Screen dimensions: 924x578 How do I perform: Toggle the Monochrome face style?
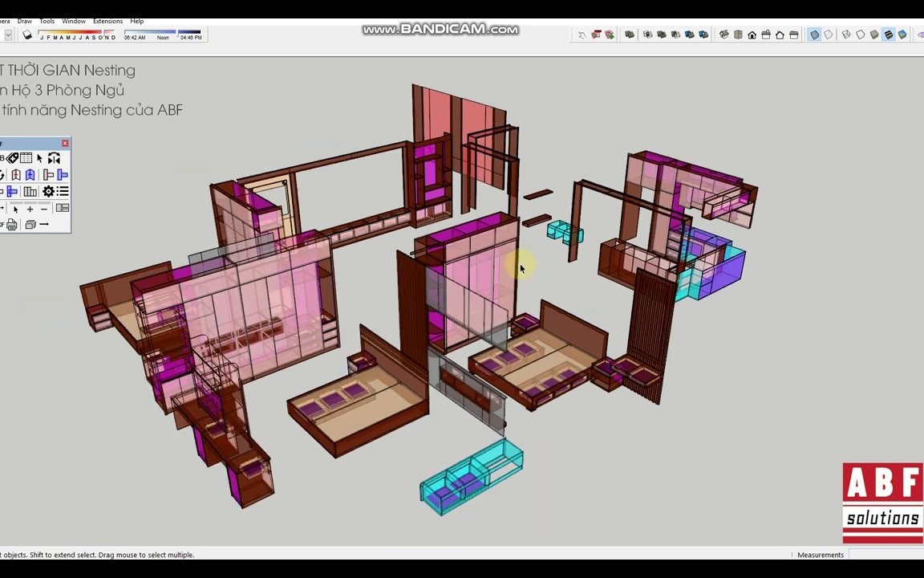click(x=902, y=35)
